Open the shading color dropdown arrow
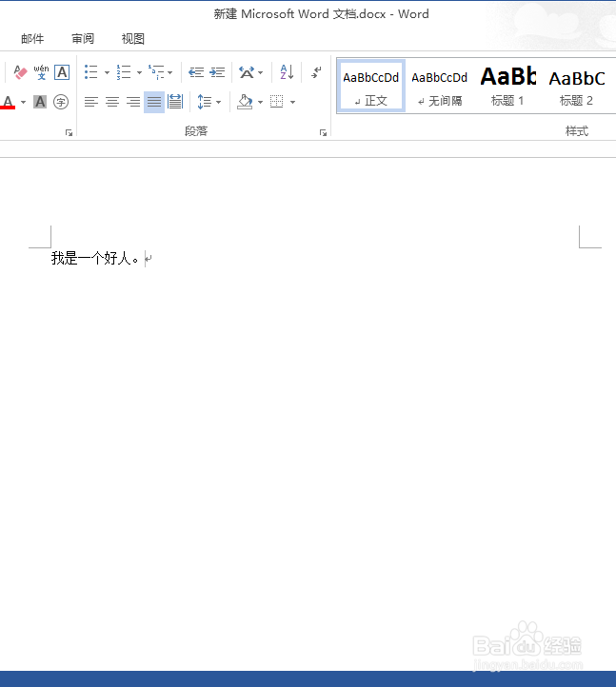 pyautogui.click(x=260, y=103)
